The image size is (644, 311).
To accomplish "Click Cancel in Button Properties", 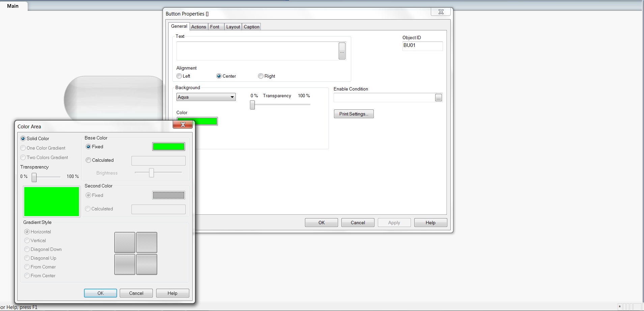I will point(358,223).
